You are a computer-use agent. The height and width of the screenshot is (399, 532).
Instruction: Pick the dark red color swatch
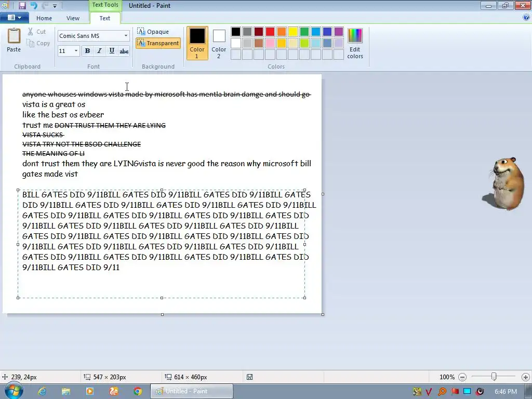click(x=259, y=32)
